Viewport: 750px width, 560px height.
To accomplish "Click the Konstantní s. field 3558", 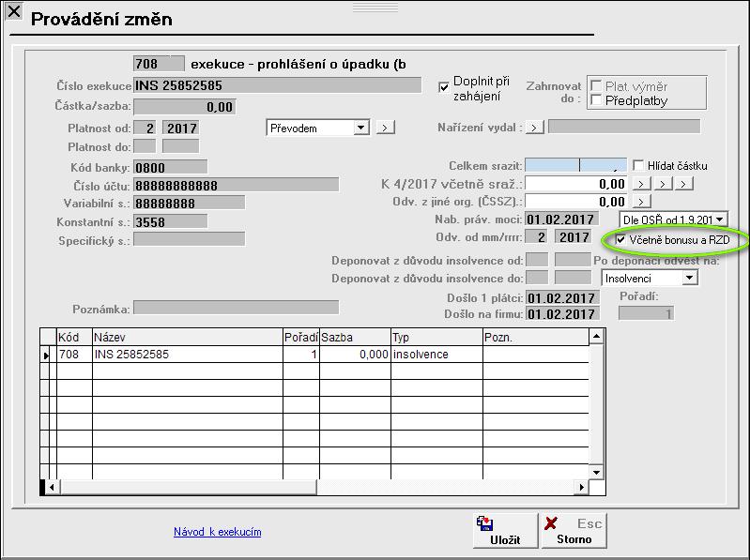I will 170,221.
